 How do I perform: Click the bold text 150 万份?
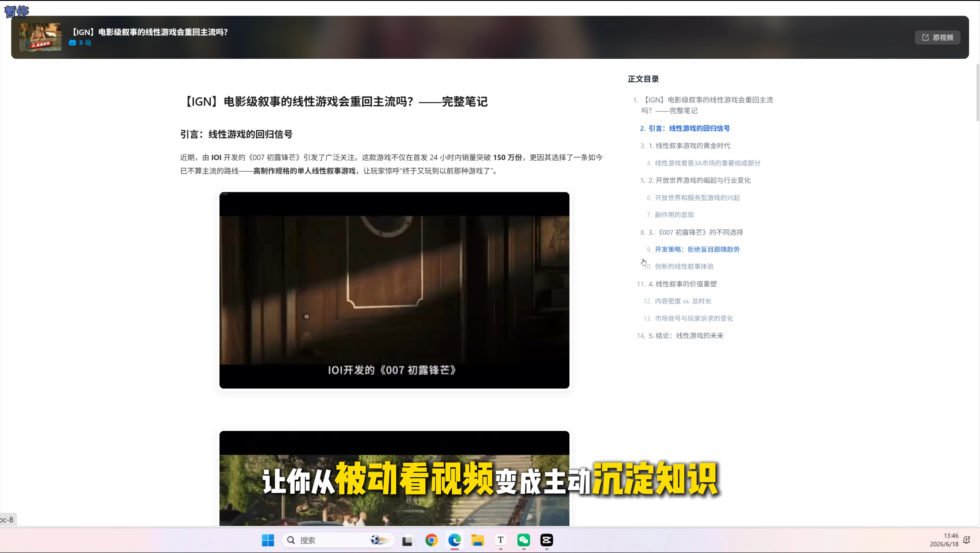[507, 157]
